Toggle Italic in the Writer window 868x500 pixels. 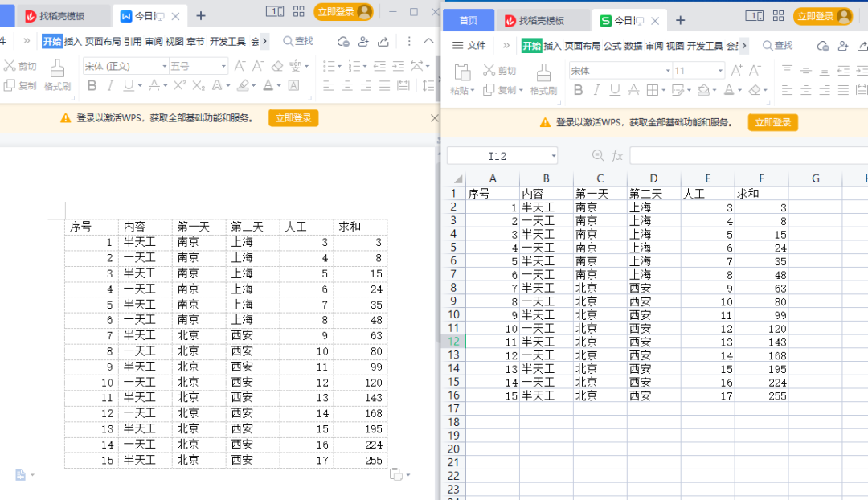(x=110, y=86)
